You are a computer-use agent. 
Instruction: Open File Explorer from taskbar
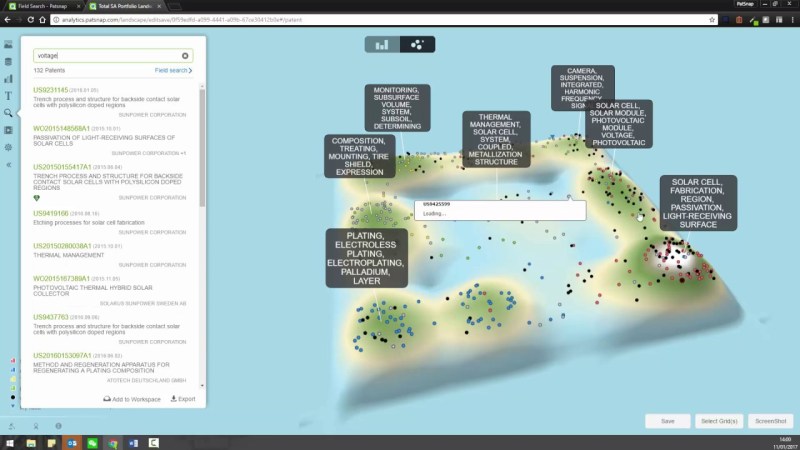31,443
